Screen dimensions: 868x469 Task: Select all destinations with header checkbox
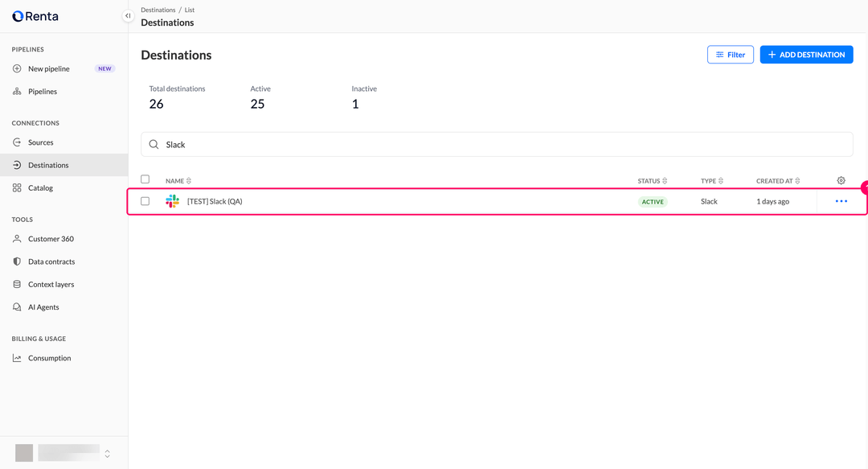(145, 179)
